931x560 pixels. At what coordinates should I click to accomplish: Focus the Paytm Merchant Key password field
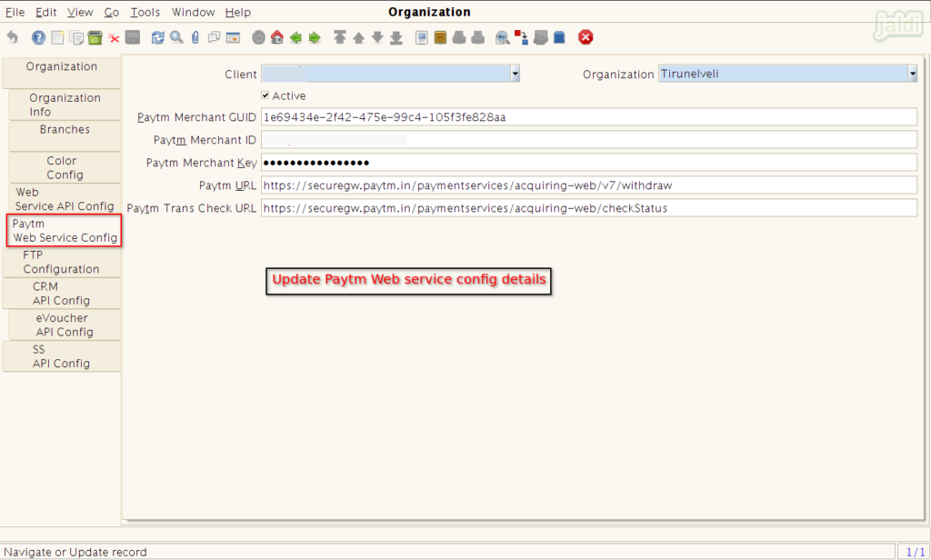coord(589,162)
